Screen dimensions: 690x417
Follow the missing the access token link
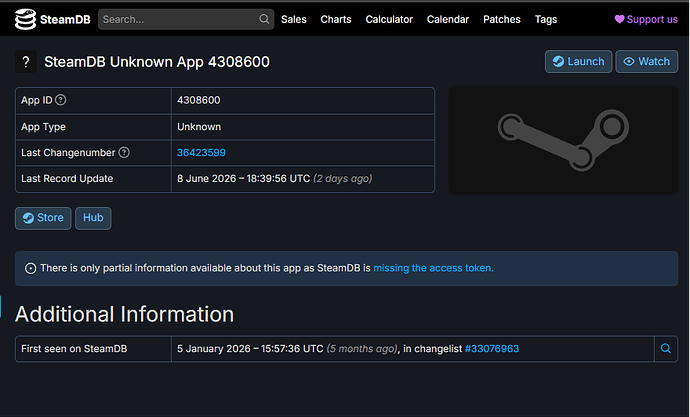pyautogui.click(x=433, y=268)
